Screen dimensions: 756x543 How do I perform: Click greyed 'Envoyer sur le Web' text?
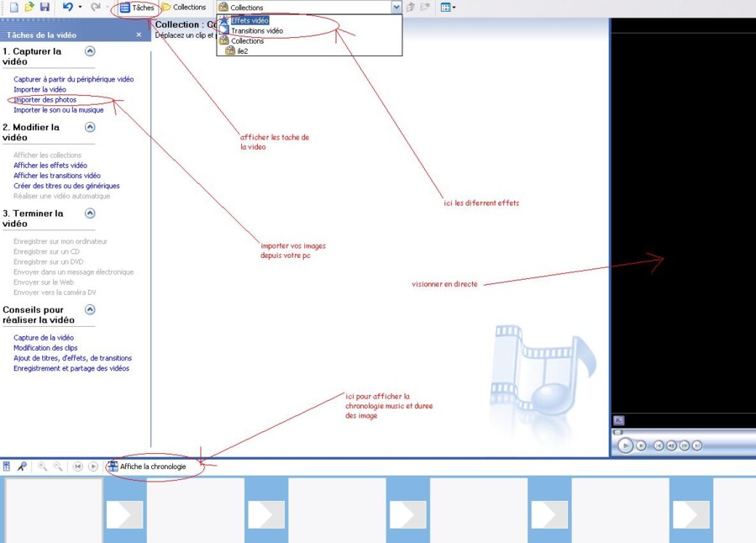[44, 282]
